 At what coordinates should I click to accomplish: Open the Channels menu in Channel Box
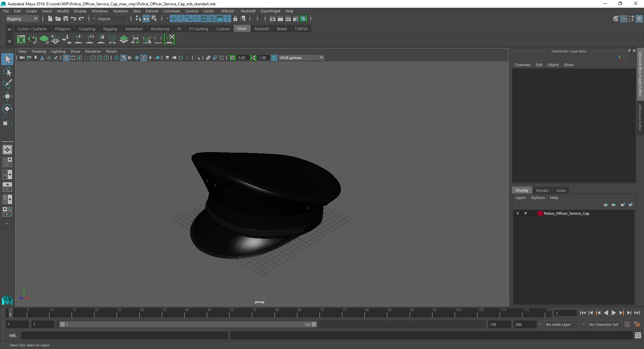coord(522,65)
